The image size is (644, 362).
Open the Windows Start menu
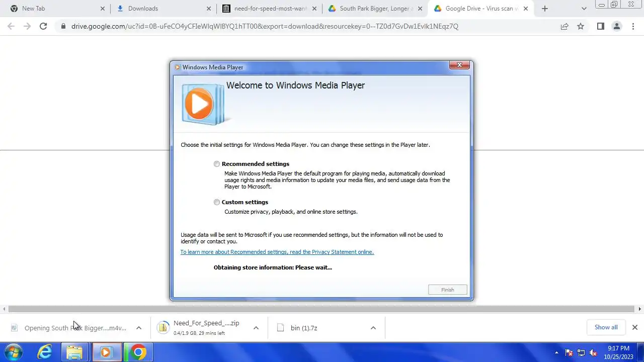(14, 352)
